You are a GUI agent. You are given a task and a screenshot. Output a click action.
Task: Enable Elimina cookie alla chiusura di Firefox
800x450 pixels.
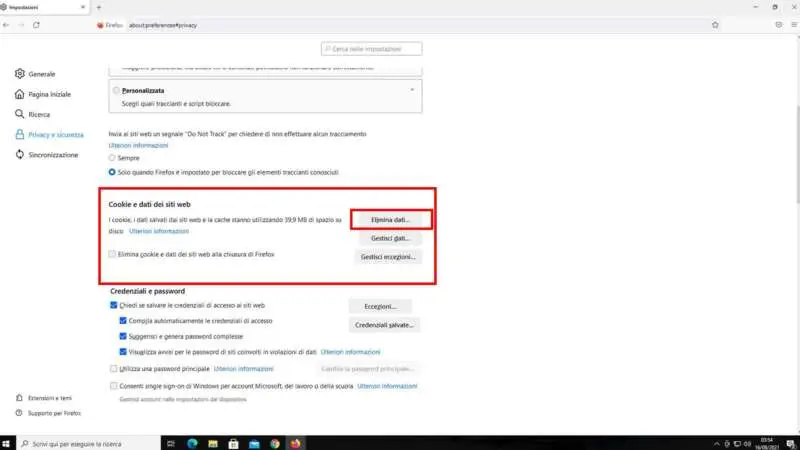pos(112,254)
